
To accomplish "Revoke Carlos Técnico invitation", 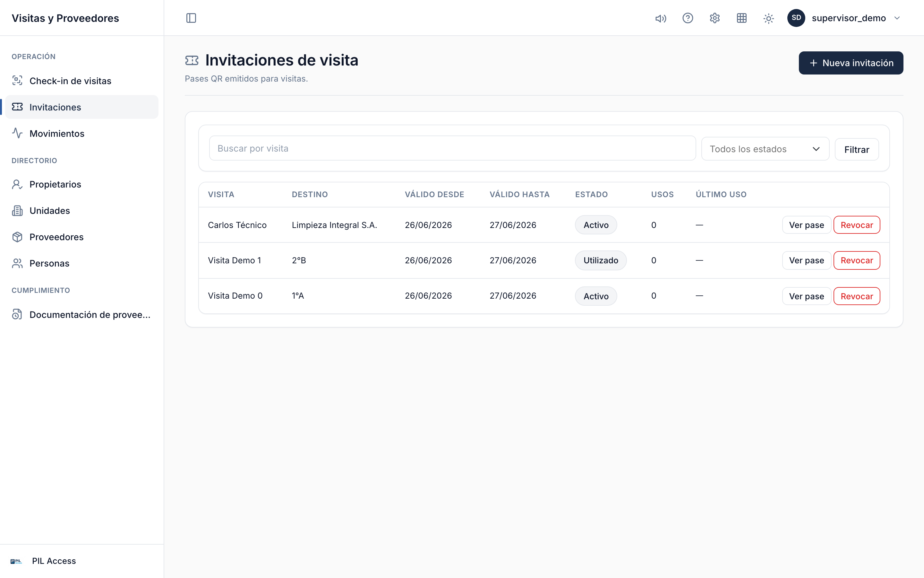I will tap(856, 225).
